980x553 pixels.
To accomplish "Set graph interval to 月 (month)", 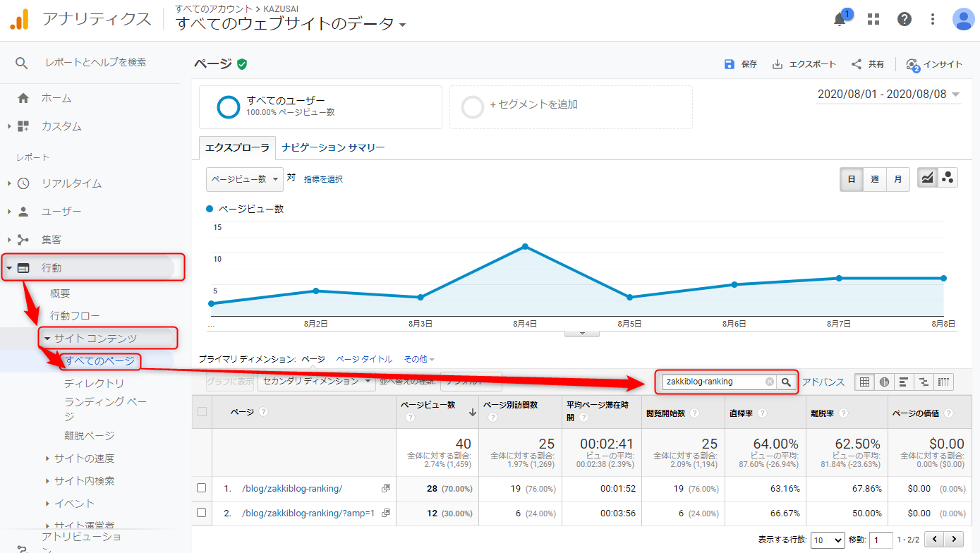I will point(897,179).
